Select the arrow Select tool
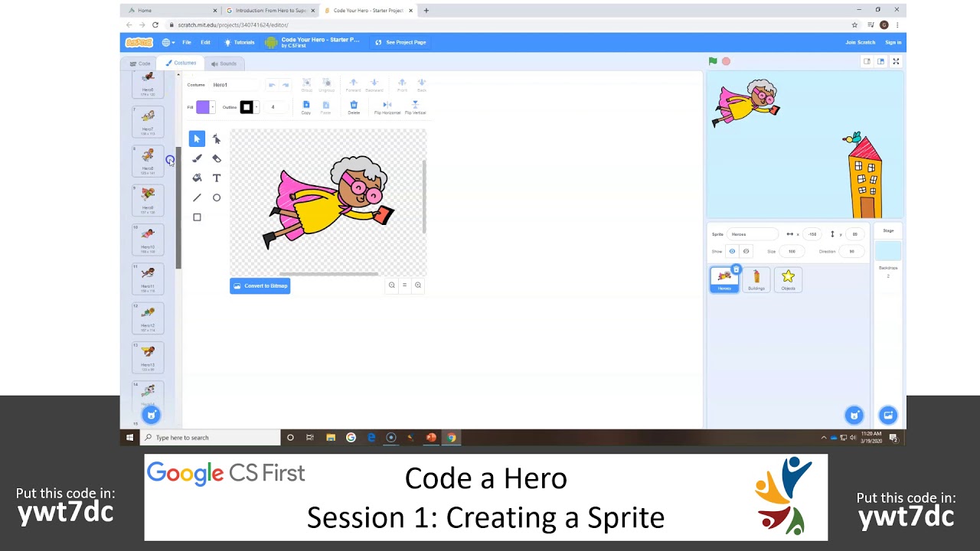This screenshot has height=551, width=980. (x=197, y=139)
